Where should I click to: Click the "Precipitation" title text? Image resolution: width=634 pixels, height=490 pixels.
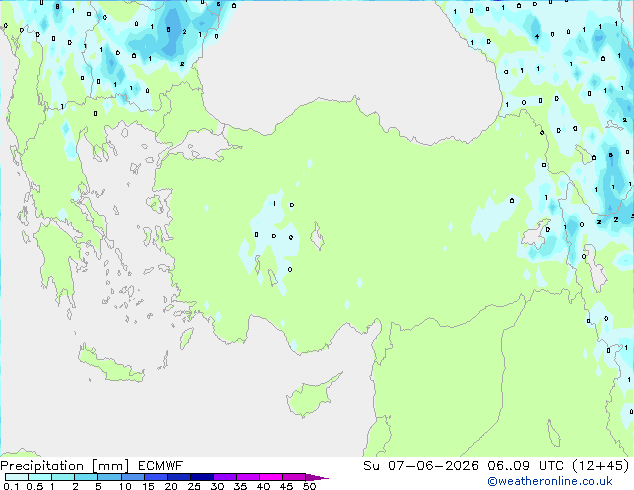tap(42, 466)
